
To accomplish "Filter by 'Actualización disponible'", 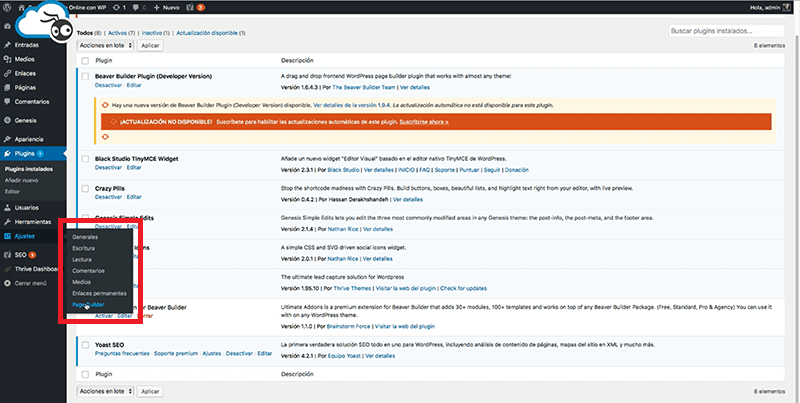I will point(207,33).
